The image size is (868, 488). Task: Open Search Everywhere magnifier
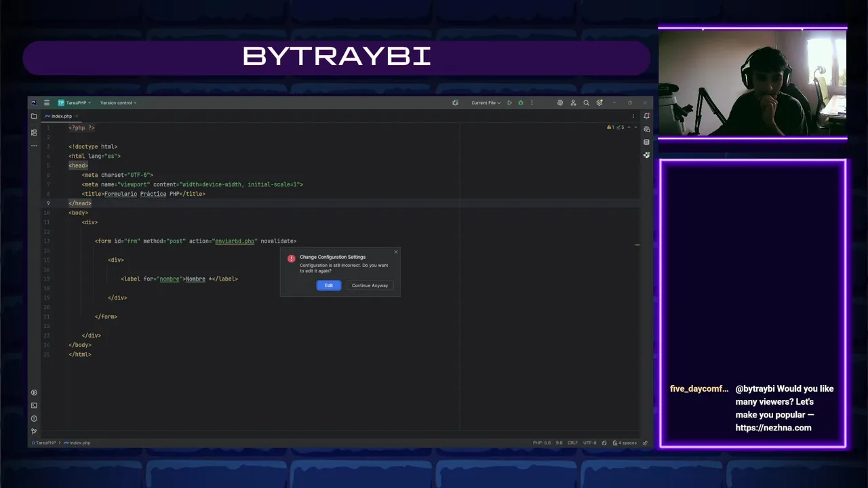pyautogui.click(x=587, y=103)
